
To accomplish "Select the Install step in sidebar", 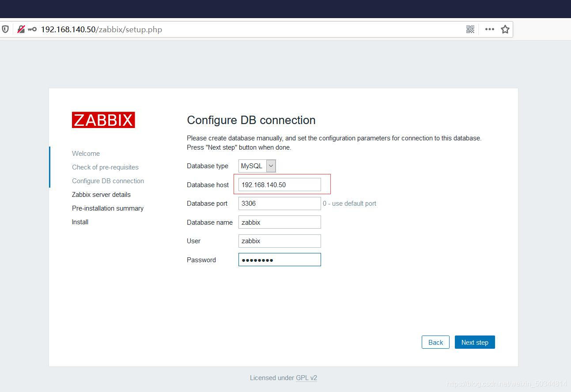I will pyautogui.click(x=80, y=222).
